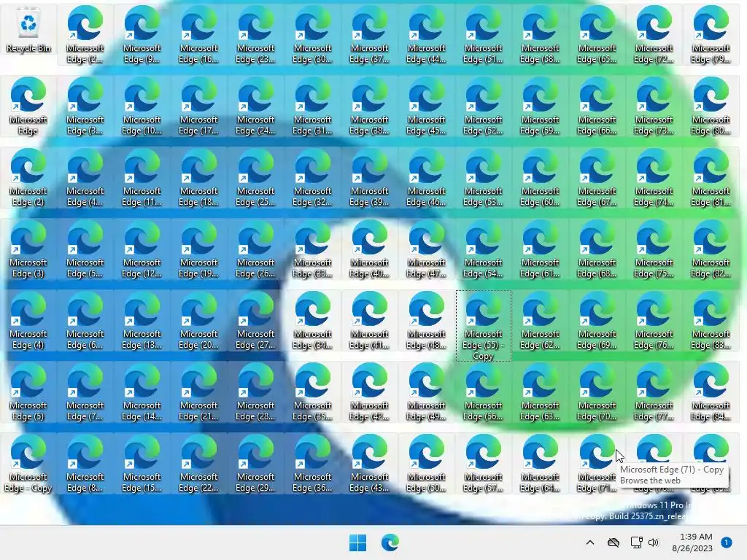Viewport: 747px width, 560px height.
Task: Select the Microsoft Edge (35... shortcut
Action: [x=312, y=392]
